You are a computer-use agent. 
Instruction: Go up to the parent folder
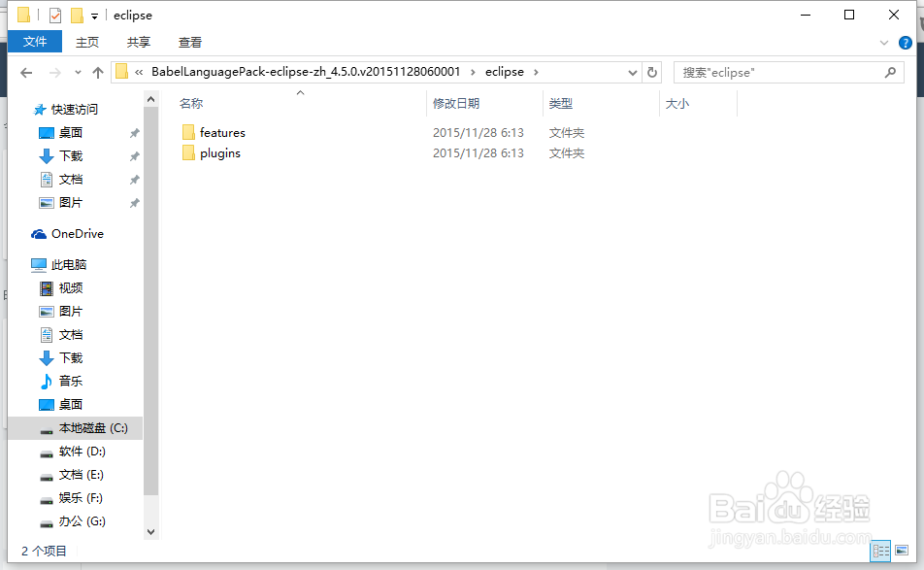coord(98,72)
